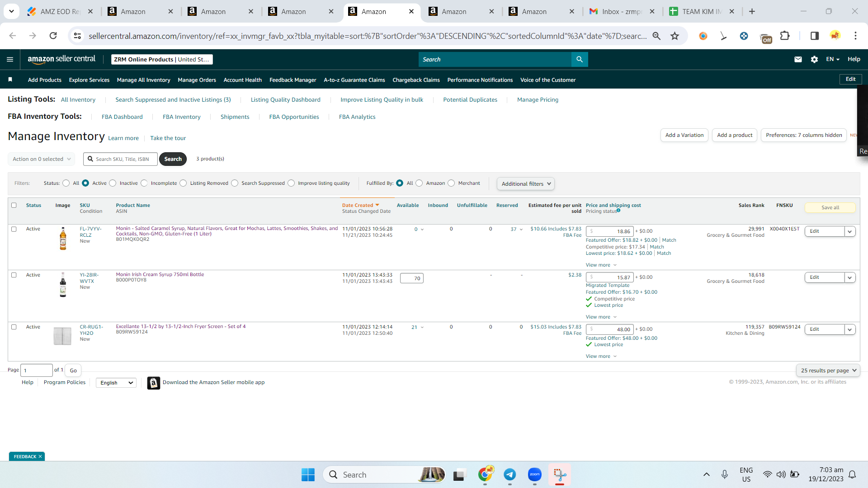Open the Snipping Tool in the taskbar
The width and height of the screenshot is (868, 488).
(x=560, y=474)
